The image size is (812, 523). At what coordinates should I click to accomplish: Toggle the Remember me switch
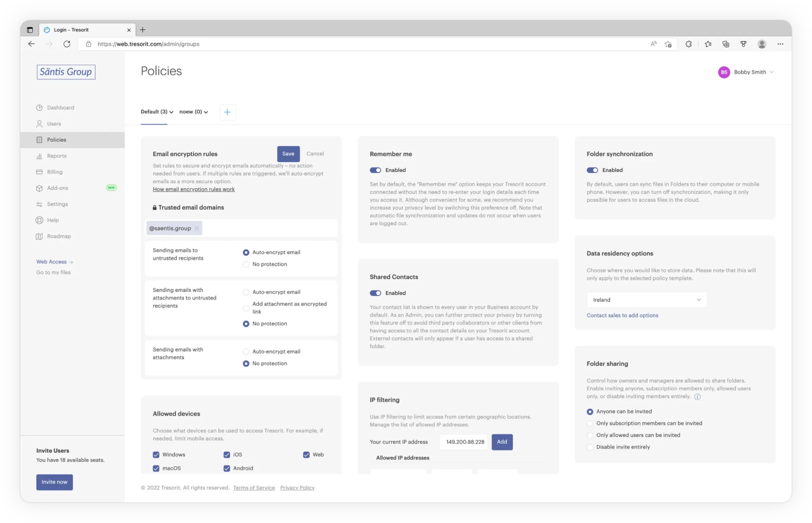coord(375,170)
